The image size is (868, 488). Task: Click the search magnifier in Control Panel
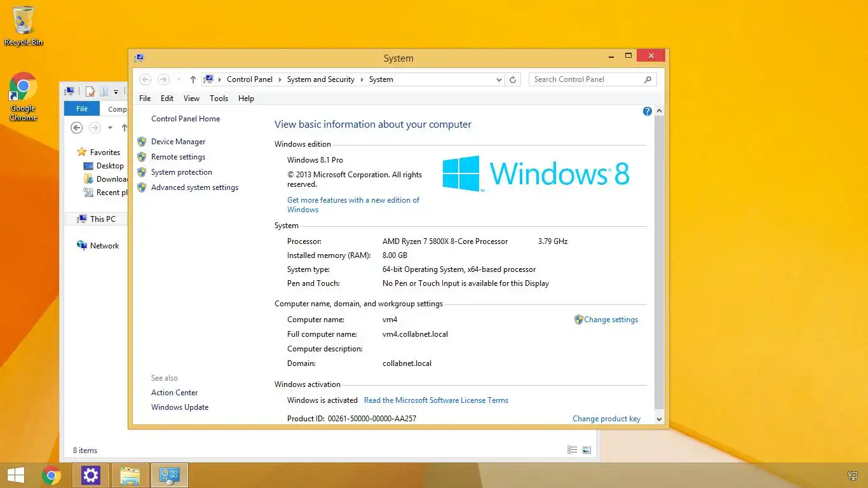tap(648, 79)
